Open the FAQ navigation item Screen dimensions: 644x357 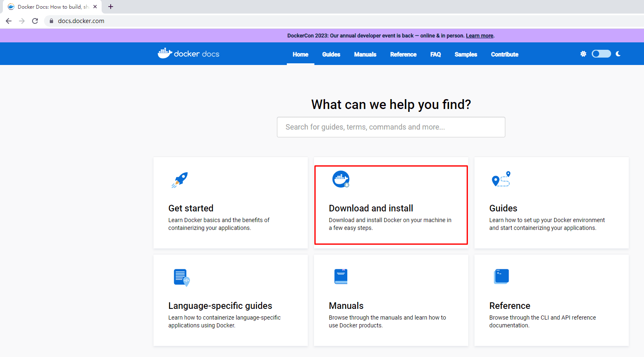(x=435, y=54)
